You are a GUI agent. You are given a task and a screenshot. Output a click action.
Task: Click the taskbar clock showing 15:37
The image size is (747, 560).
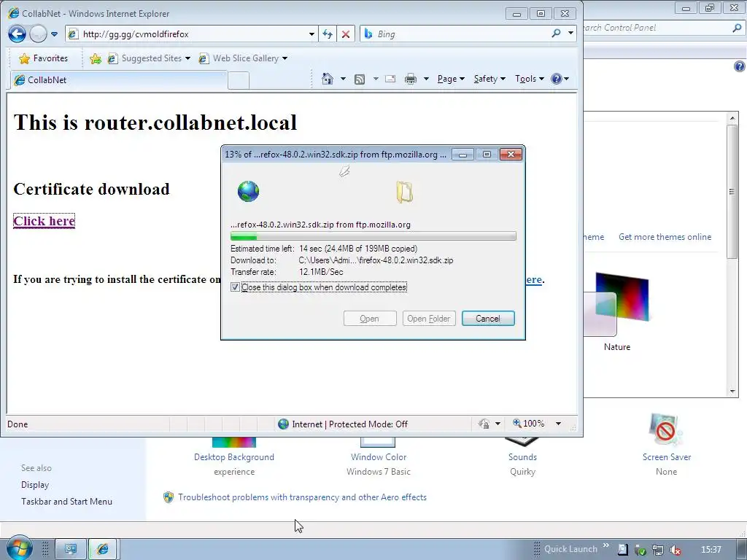pos(711,550)
